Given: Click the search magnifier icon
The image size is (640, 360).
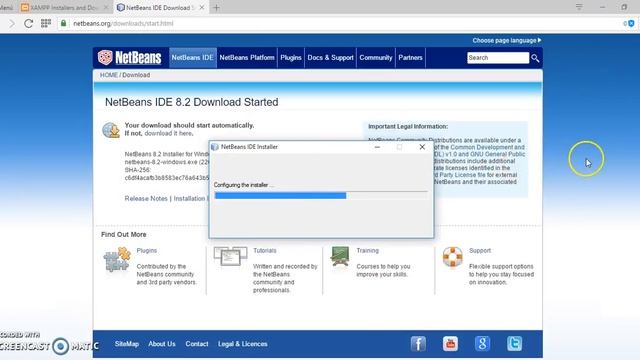Looking at the screenshot, I should point(535,58).
